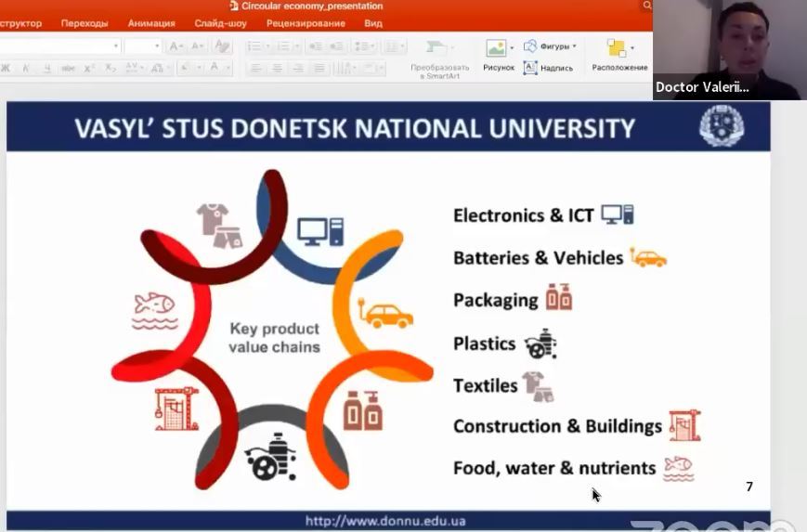Click the 'Food, water & nutrients' text
The image size is (807, 532).
554,468
